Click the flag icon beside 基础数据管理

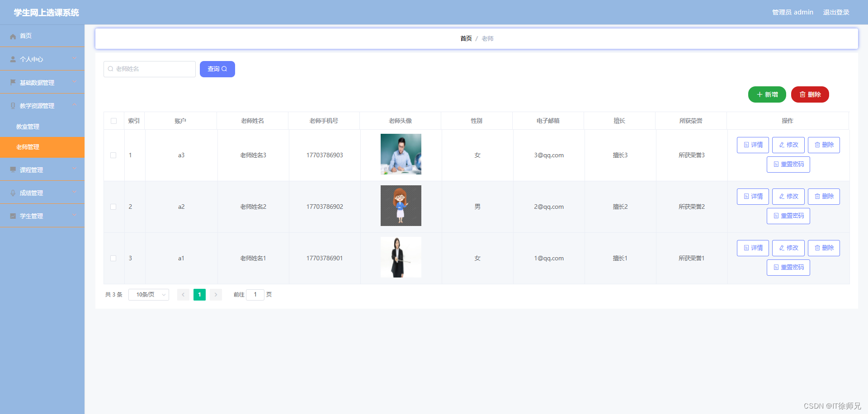[x=13, y=82]
